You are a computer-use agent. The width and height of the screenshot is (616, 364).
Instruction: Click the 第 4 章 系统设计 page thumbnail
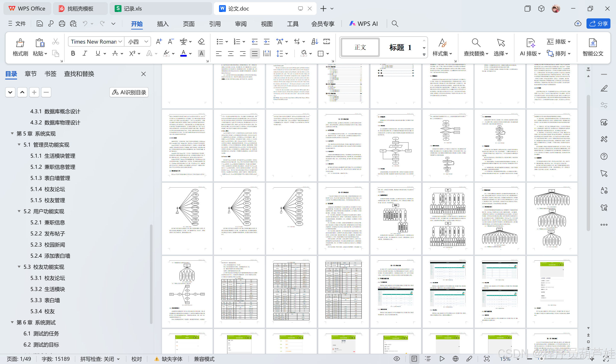[x=344, y=218]
